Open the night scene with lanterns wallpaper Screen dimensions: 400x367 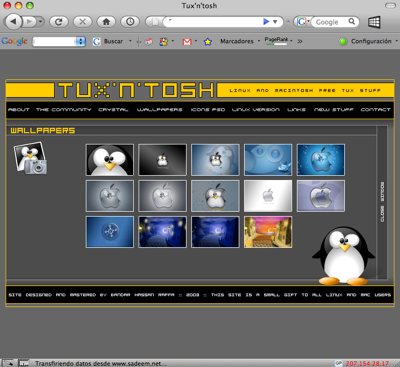click(x=162, y=232)
